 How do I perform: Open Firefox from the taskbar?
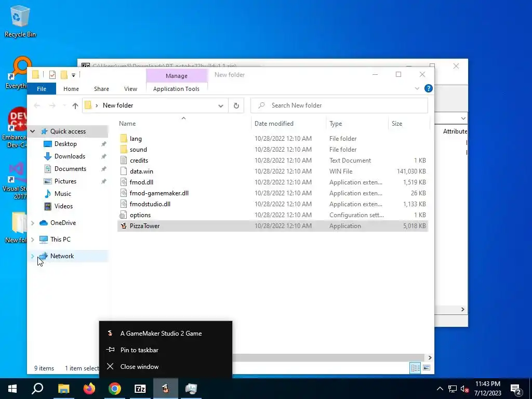tap(89, 389)
